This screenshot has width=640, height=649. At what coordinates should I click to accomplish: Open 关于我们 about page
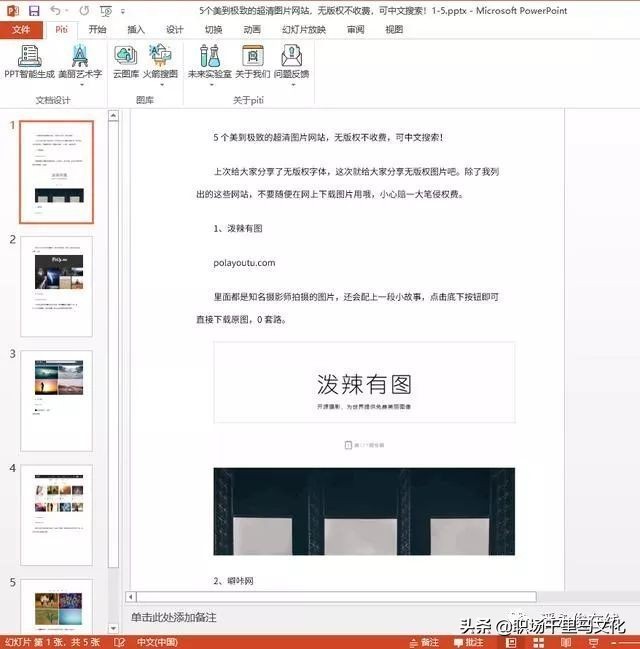(253, 61)
